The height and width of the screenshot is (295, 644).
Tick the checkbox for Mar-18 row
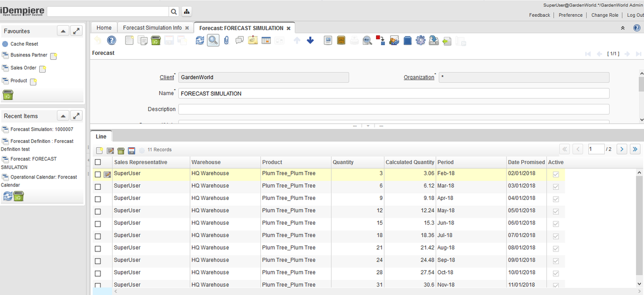[x=98, y=186]
